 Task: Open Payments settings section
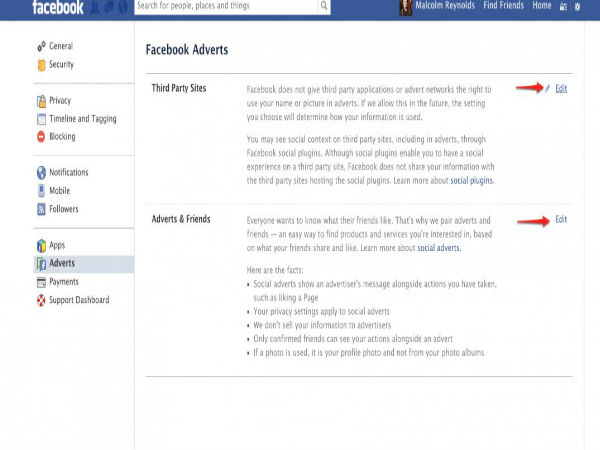64,282
